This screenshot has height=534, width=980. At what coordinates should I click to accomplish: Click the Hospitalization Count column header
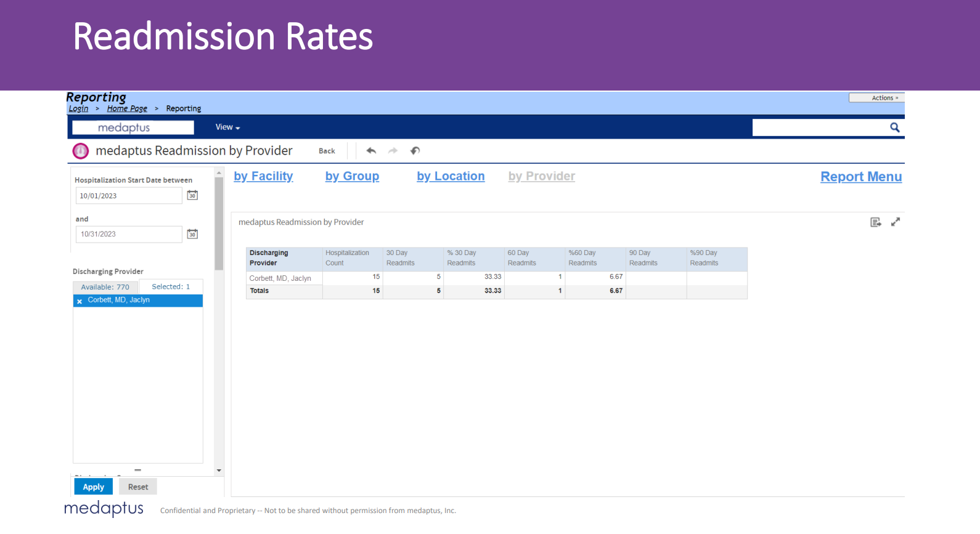click(x=353, y=258)
